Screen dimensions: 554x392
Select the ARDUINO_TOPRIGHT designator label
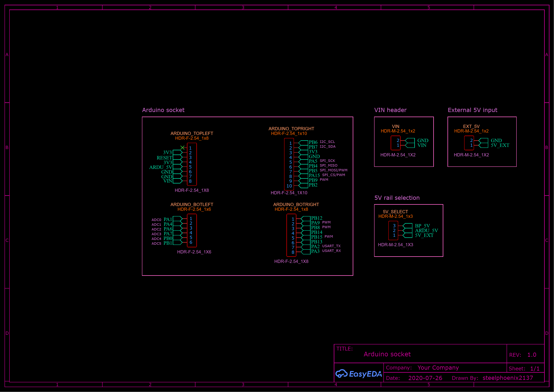point(291,129)
